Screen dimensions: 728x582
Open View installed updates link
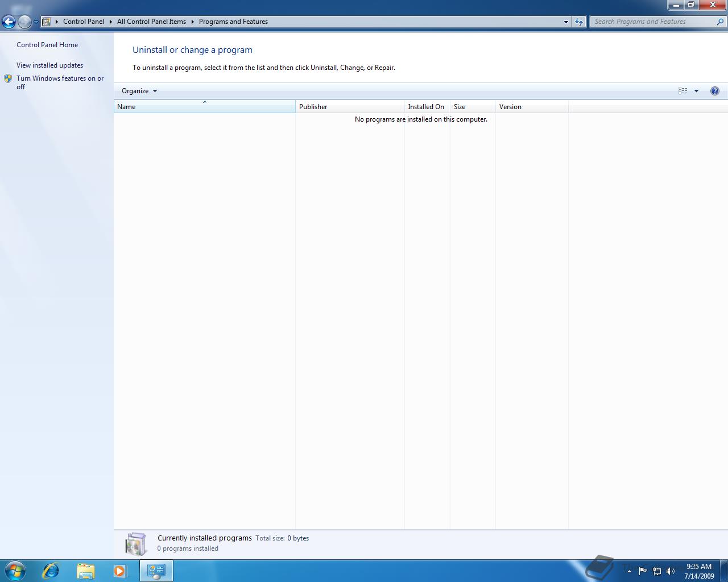[49, 65]
